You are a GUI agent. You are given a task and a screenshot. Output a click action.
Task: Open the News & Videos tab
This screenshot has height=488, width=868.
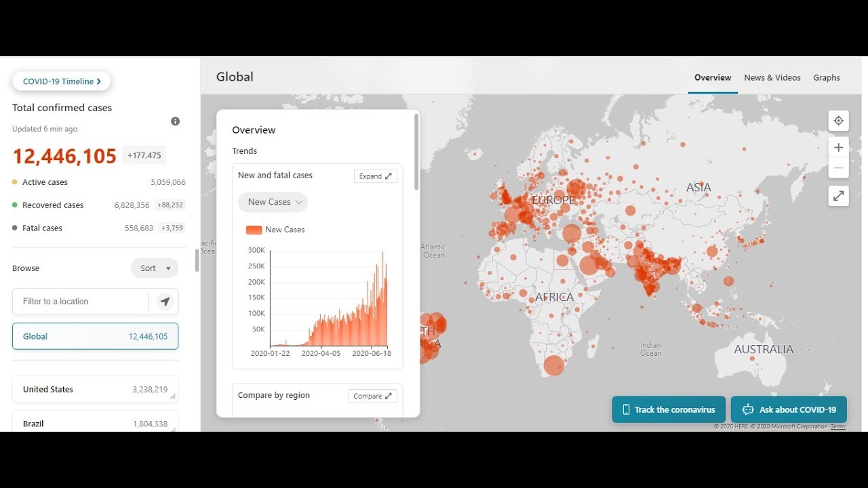tap(772, 77)
